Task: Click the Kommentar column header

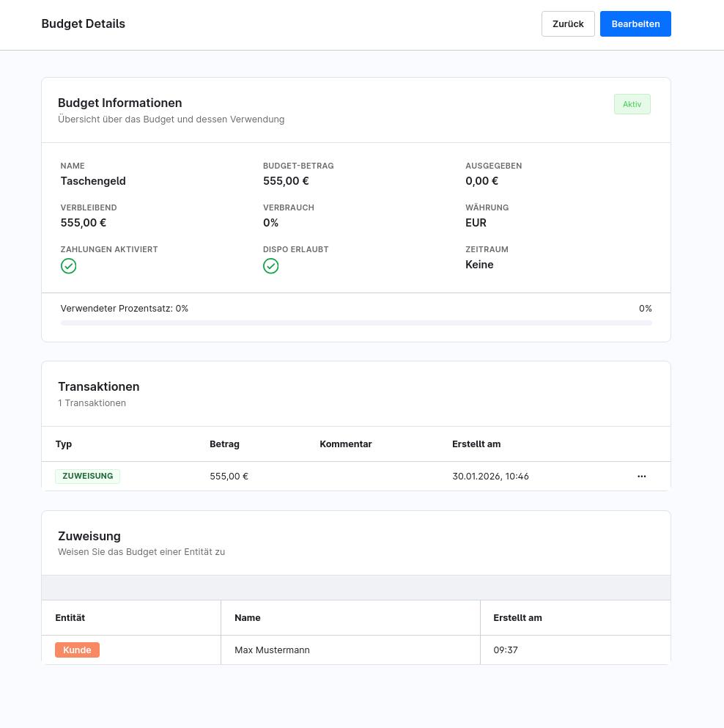Action: 345,444
